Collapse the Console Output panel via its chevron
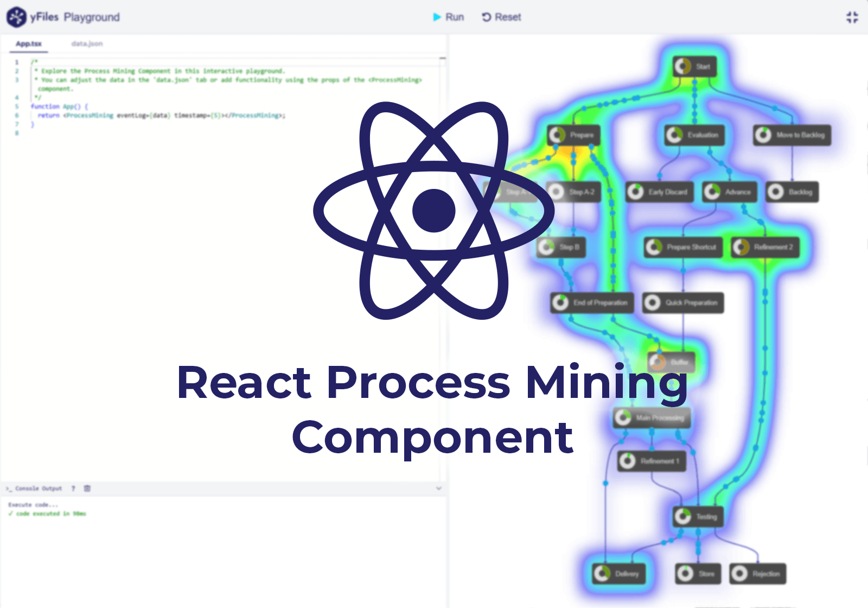The width and height of the screenshot is (868, 608). pos(438,488)
